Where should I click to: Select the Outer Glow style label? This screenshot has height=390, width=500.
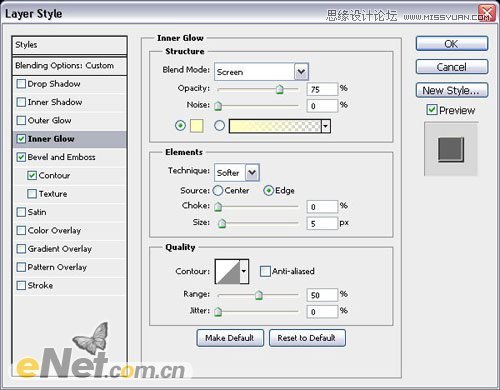pyautogui.click(x=49, y=120)
